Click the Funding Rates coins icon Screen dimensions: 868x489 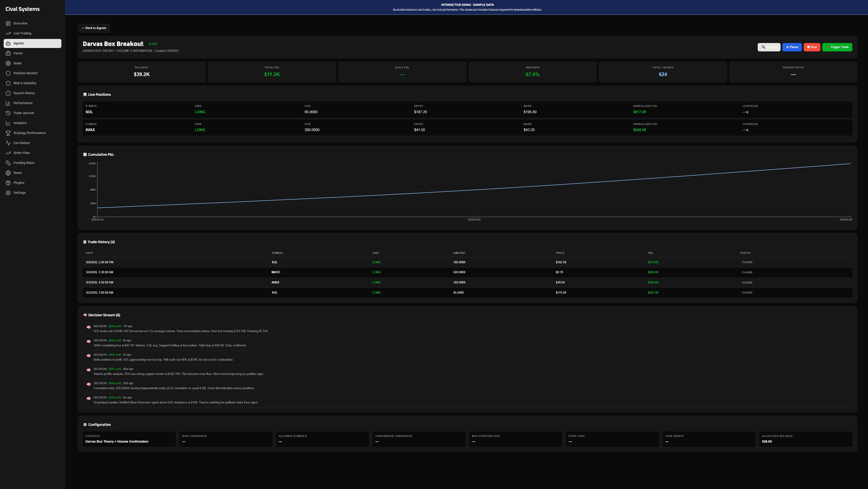(8, 163)
